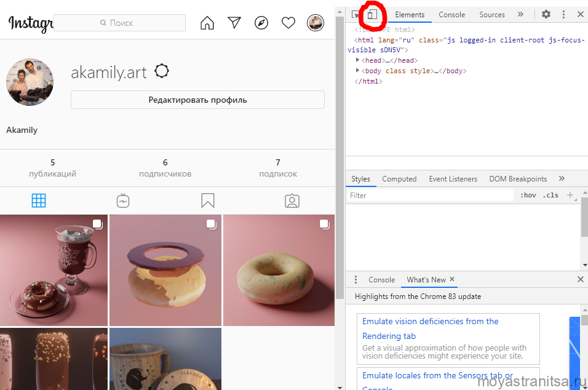Open Instagram direct messages paper plane icon

234,23
